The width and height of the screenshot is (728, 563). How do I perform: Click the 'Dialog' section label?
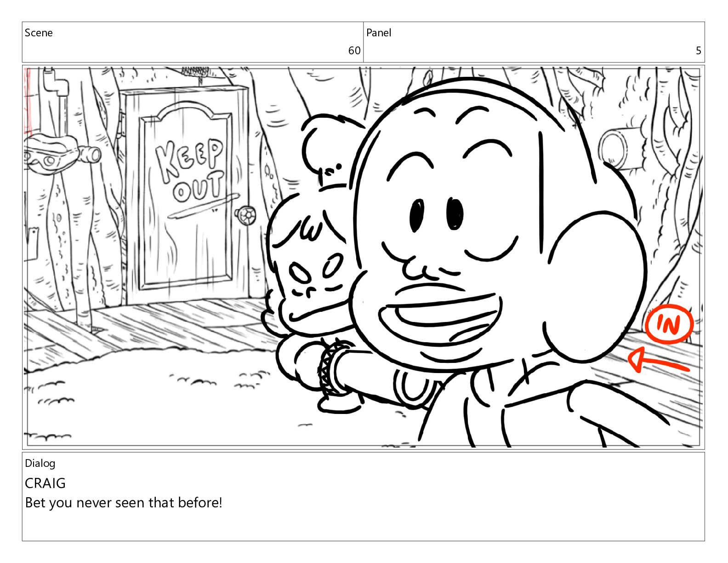[40, 463]
